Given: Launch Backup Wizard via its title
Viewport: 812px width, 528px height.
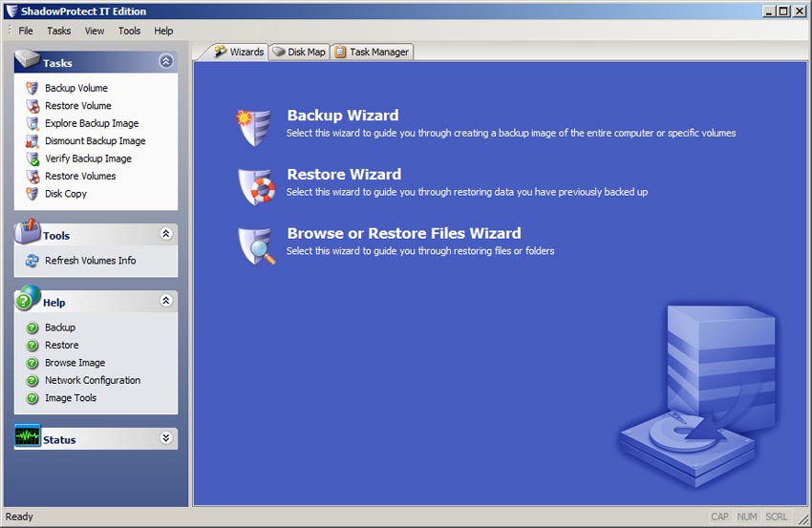Looking at the screenshot, I should [x=343, y=115].
